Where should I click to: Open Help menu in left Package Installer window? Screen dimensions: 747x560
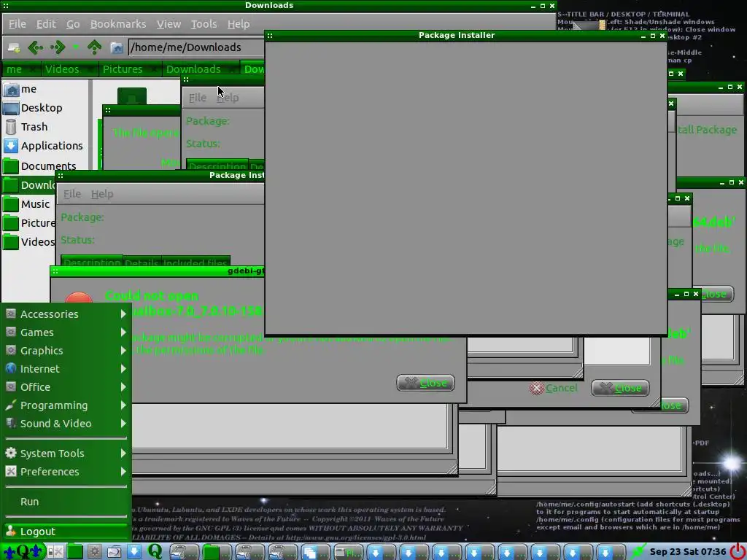[102, 194]
